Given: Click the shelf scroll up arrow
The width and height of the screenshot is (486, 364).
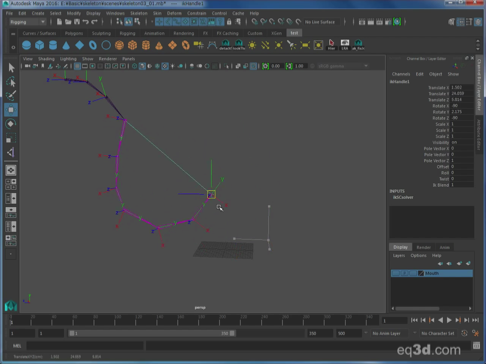Looking at the screenshot, I should click(x=478, y=41).
